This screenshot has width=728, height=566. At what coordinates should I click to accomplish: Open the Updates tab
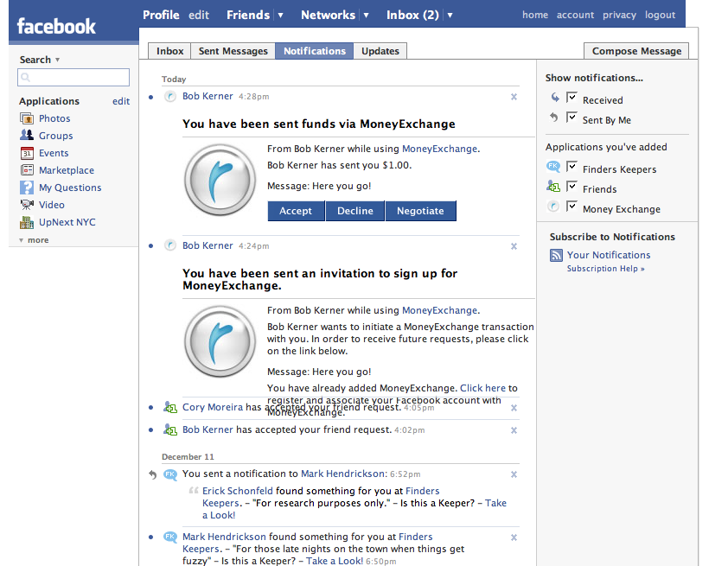(x=380, y=51)
